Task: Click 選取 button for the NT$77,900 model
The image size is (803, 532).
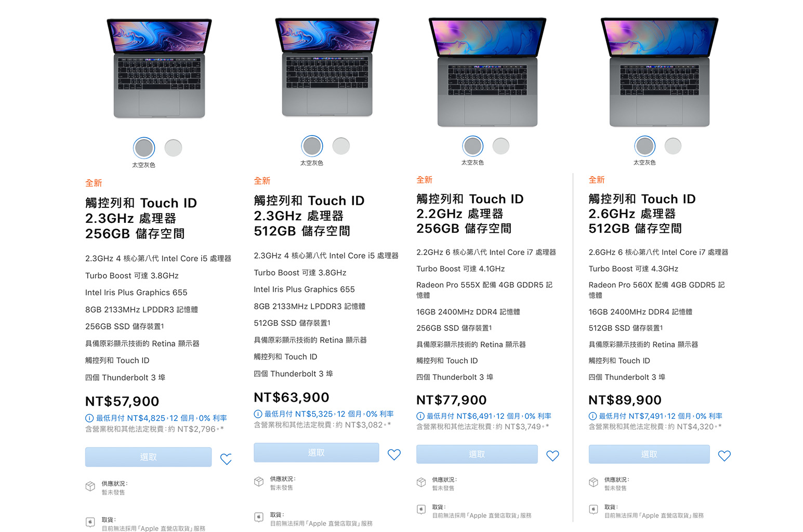Action: click(477, 454)
